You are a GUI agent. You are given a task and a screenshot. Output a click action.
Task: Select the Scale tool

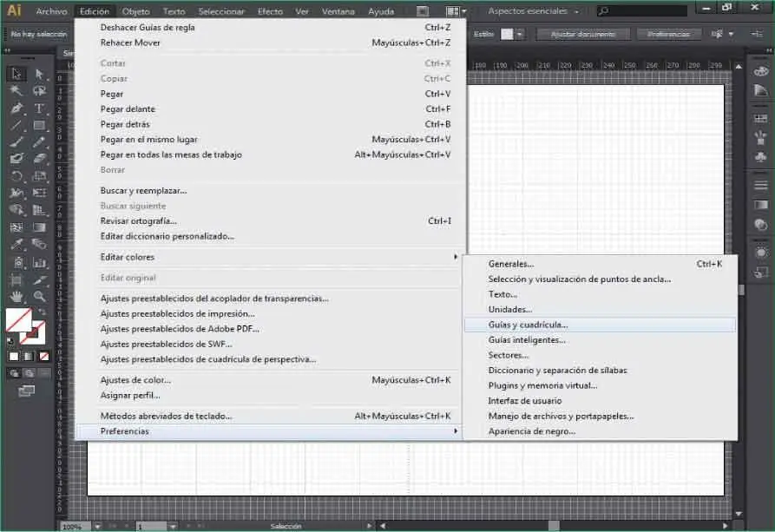[x=40, y=176]
